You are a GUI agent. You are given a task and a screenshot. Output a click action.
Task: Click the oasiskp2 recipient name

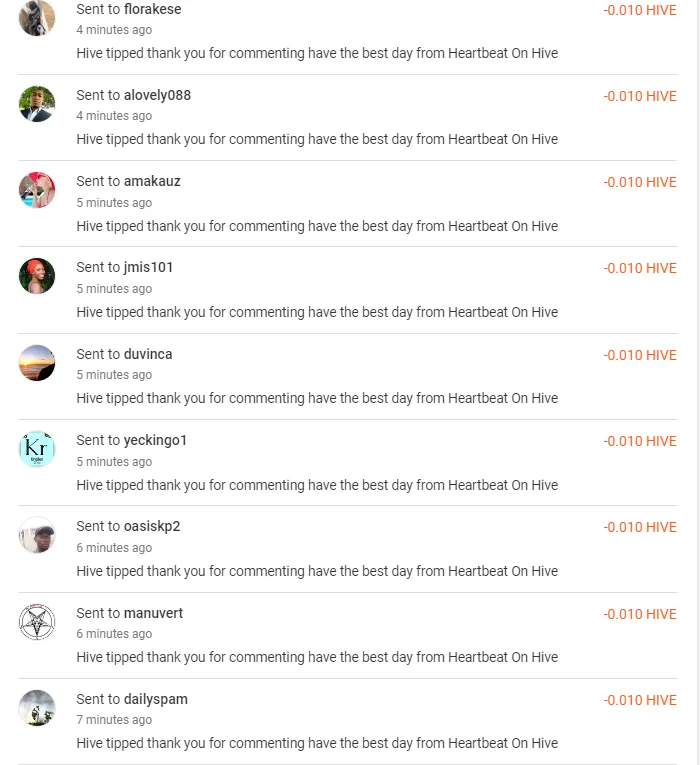[152, 526]
